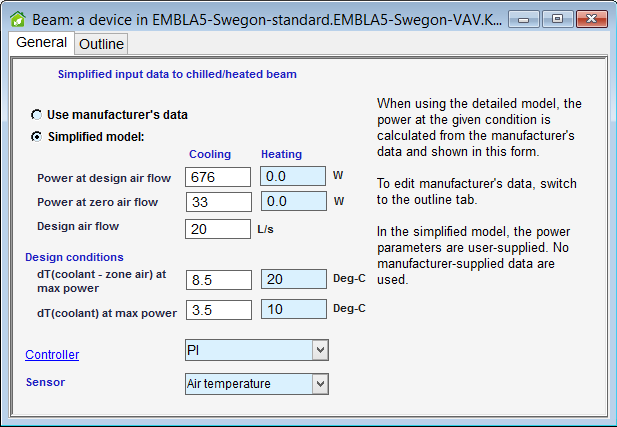The image size is (617, 427).
Task: Select the General tab
Action: [41, 42]
